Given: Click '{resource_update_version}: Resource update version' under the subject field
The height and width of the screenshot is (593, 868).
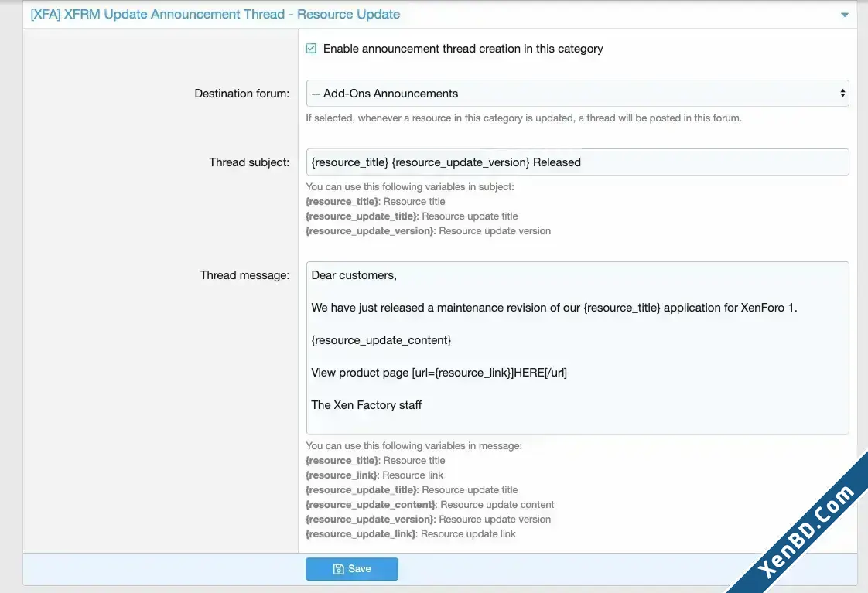Looking at the screenshot, I should click(x=429, y=231).
